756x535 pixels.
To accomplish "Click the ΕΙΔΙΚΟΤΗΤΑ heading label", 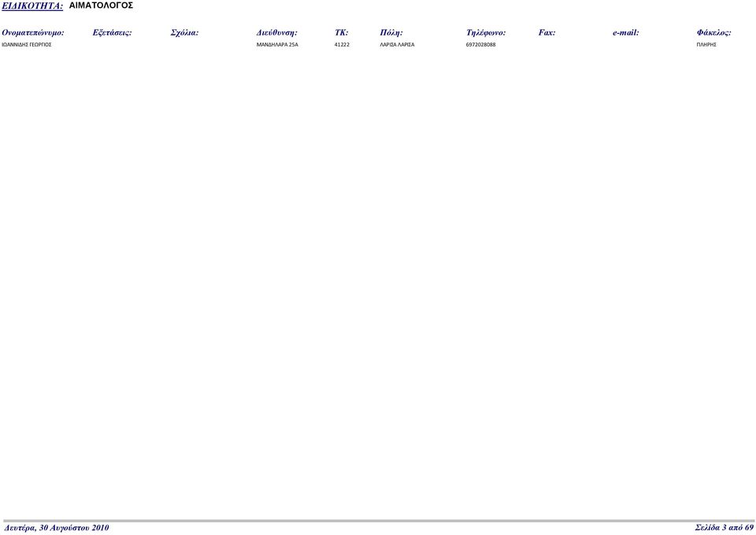I will pyautogui.click(x=32, y=6).
